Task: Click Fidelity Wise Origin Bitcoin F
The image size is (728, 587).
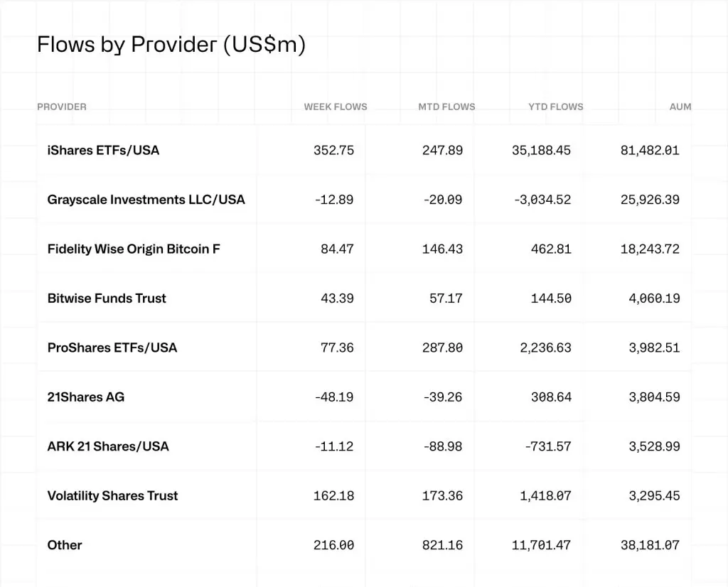Action: [x=134, y=249]
